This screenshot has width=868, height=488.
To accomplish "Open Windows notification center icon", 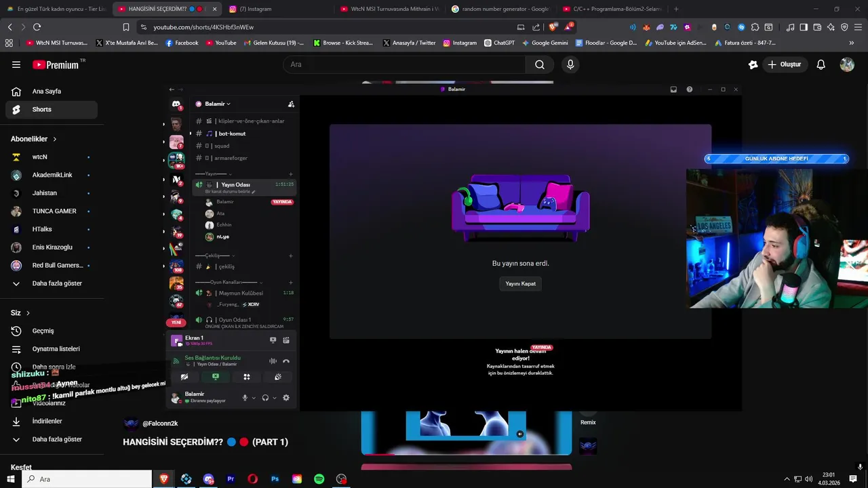I will pos(853,479).
